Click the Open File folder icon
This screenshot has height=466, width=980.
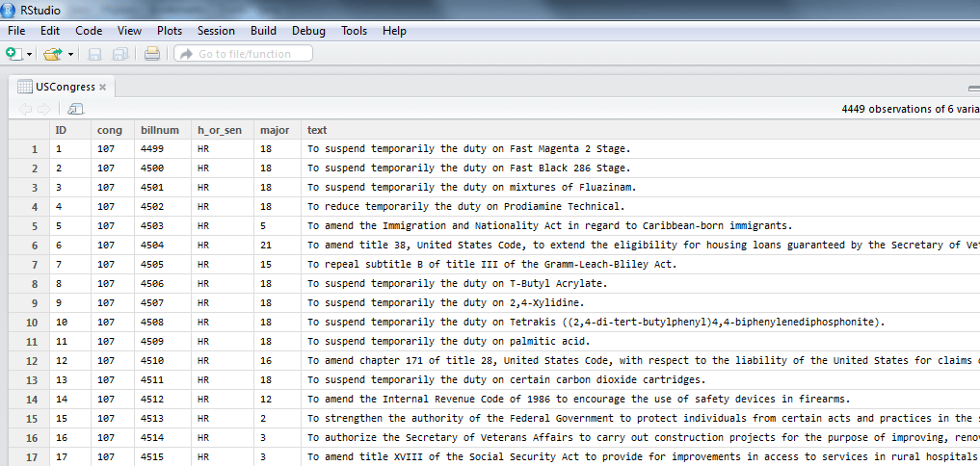[53, 54]
